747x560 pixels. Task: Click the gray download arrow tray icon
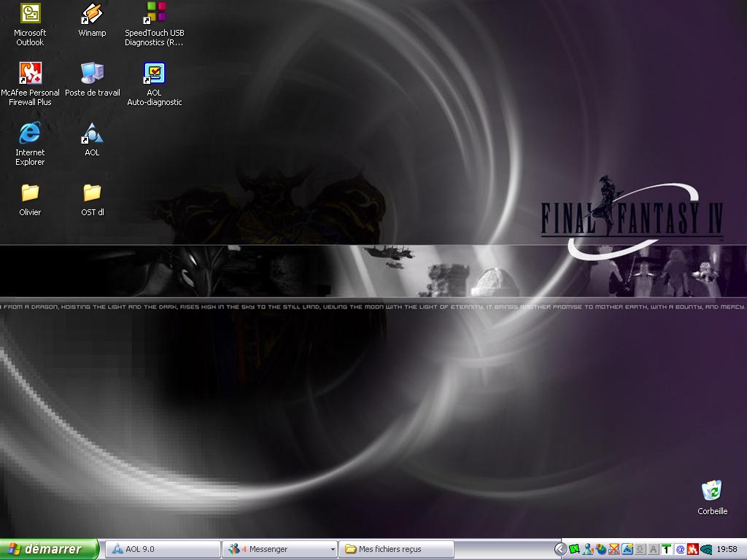click(640, 549)
